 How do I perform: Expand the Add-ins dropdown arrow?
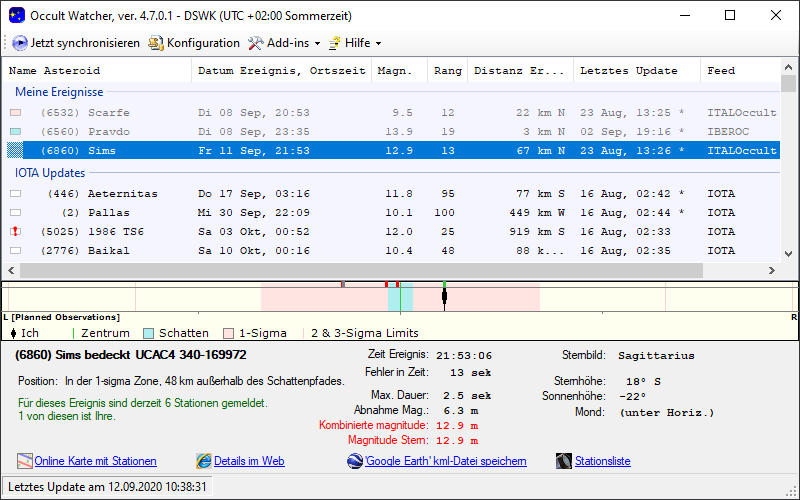[317, 44]
